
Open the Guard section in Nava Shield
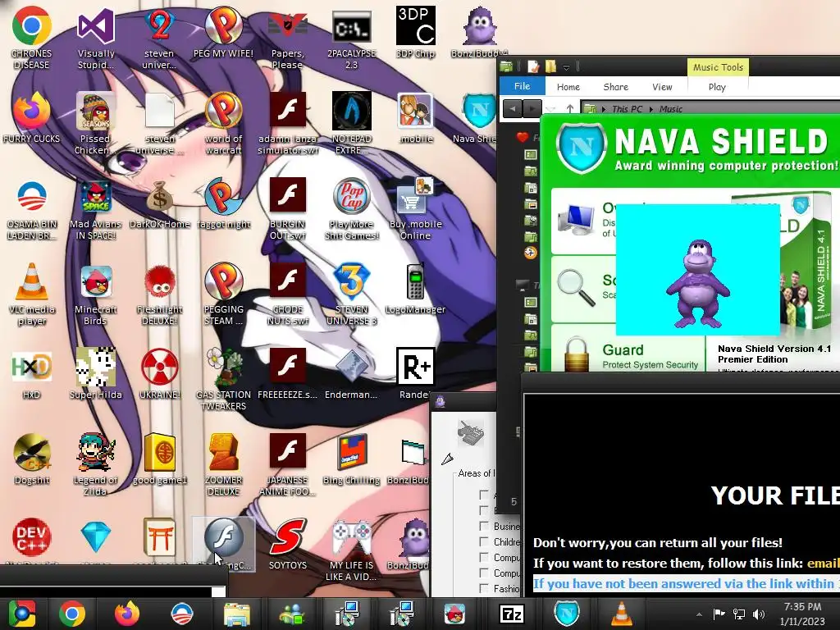point(628,354)
